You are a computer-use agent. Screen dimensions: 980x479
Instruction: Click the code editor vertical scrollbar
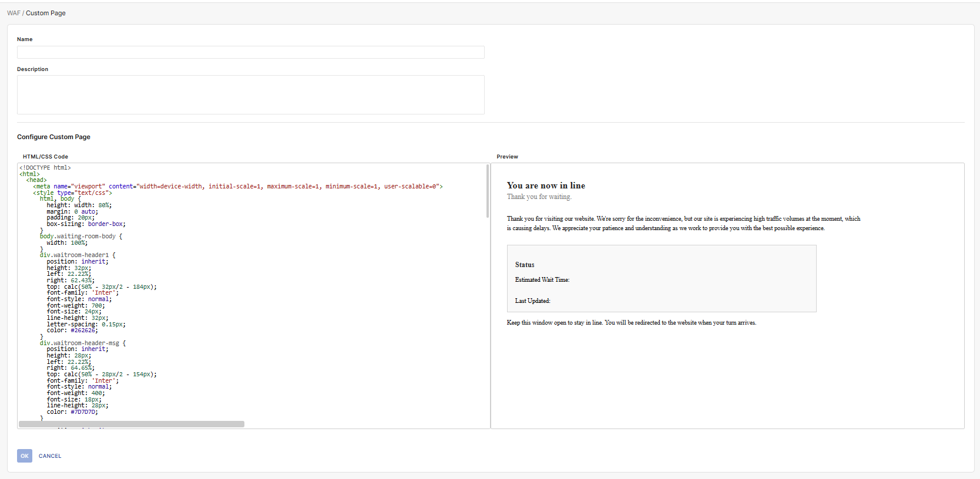[488, 191]
